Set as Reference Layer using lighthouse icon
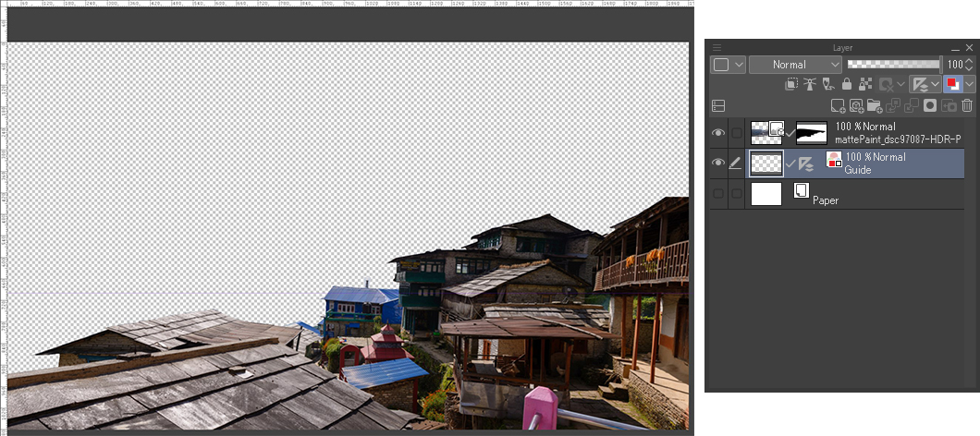Viewport: 980px width, 436px height. tap(810, 84)
